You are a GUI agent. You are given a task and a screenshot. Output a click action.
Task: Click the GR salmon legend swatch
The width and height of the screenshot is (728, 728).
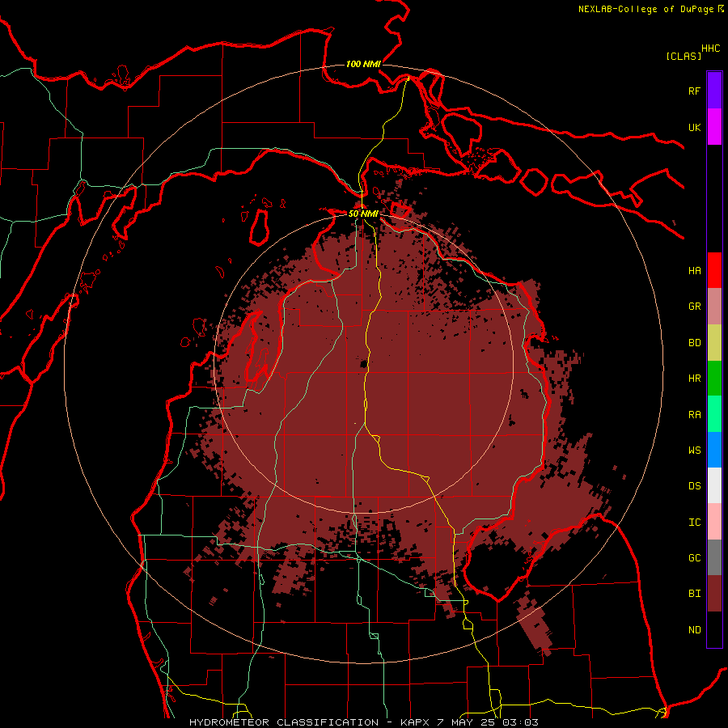[714, 307]
